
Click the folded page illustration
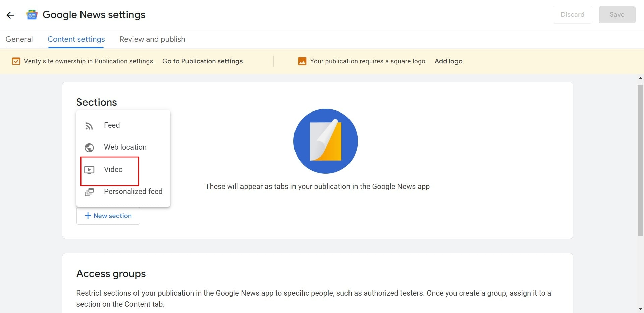click(x=325, y=141)
